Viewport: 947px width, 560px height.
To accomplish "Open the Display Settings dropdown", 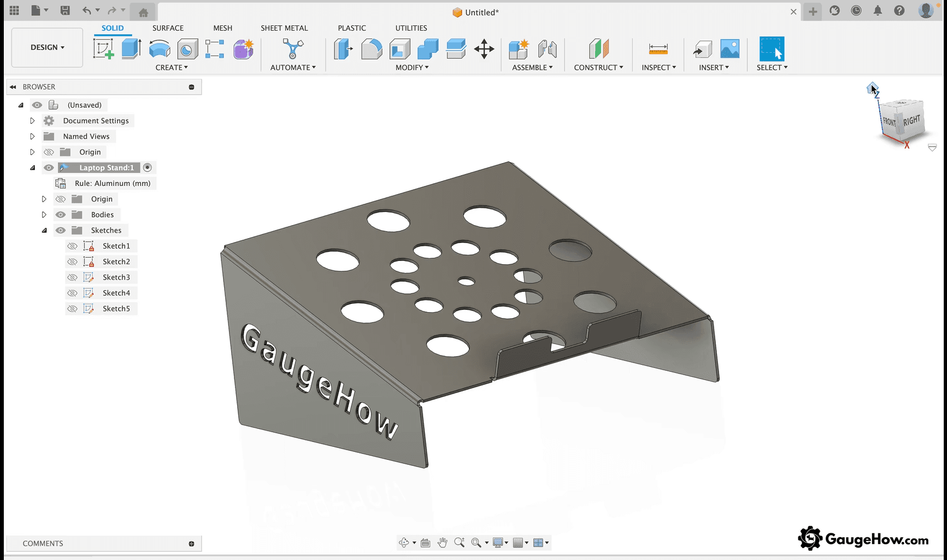I will coord(498,542).
